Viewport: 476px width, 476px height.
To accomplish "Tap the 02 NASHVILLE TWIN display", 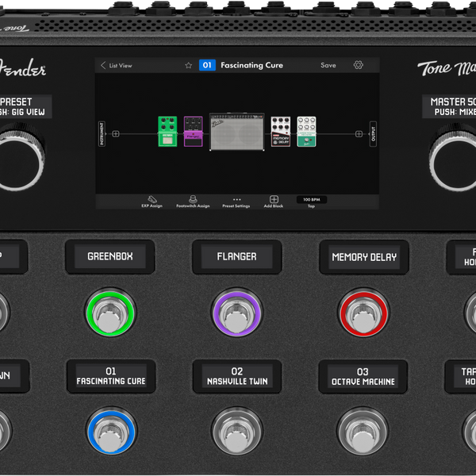I will tap(237, 376).
